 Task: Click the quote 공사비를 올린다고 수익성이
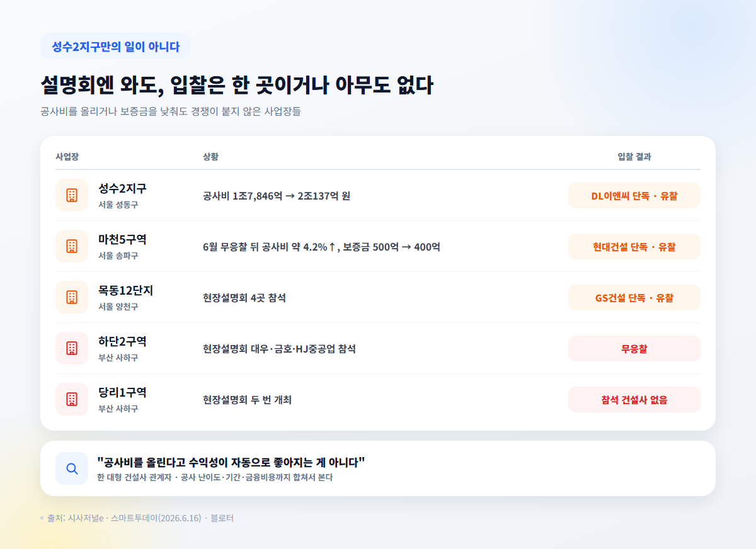(231, 463)
